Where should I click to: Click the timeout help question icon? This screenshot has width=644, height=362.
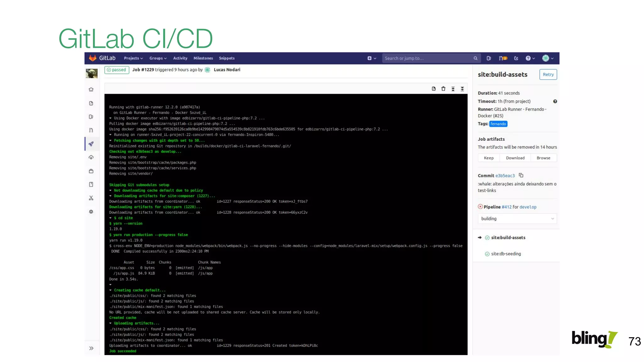coord(555,101)
